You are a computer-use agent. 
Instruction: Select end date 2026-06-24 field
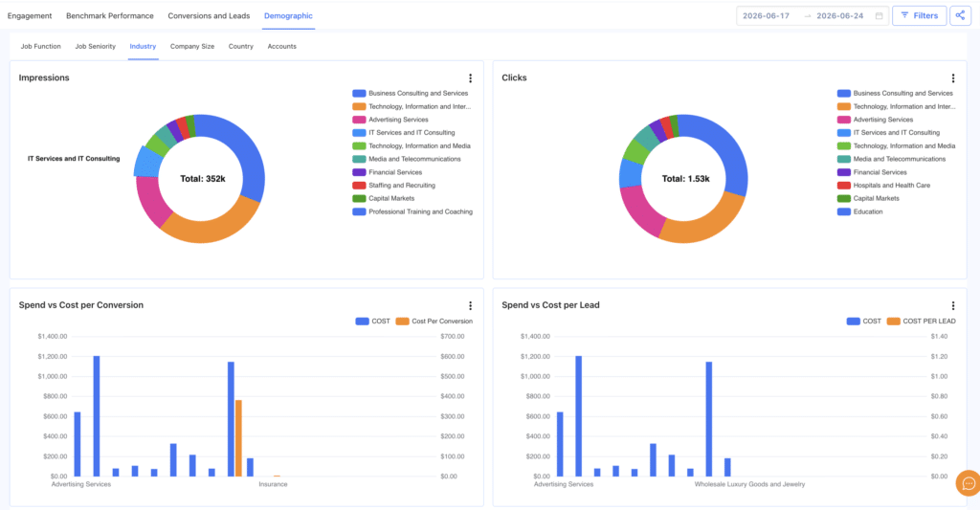(x=840, y=15)
